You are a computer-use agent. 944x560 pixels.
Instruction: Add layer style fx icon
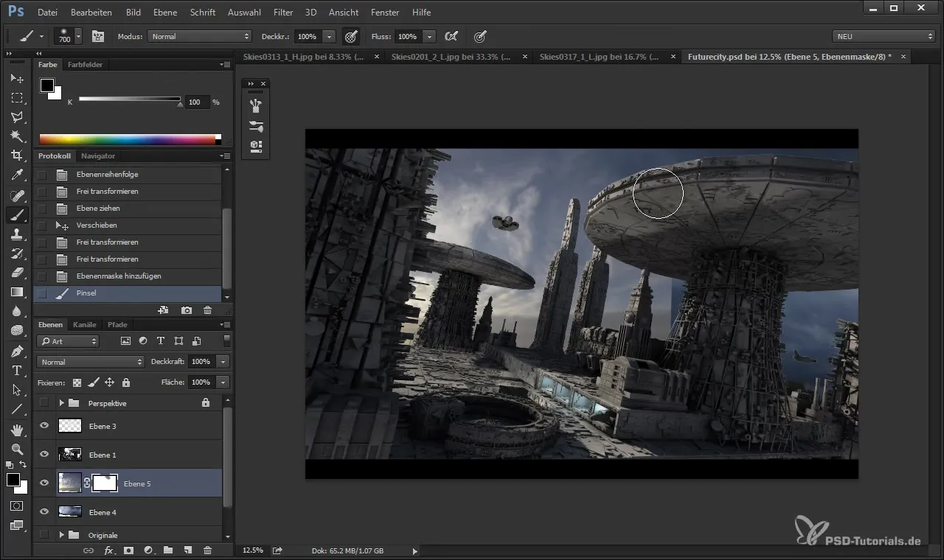tap(108, 550)
